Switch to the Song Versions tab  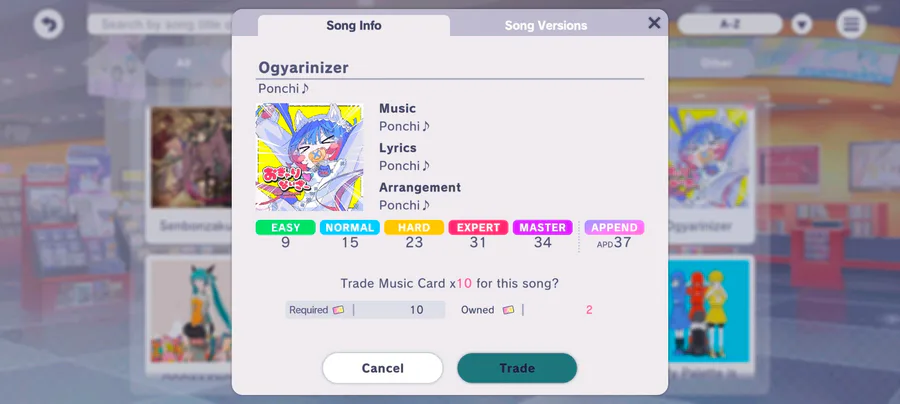pyautogui.click(x=545, y=26)
